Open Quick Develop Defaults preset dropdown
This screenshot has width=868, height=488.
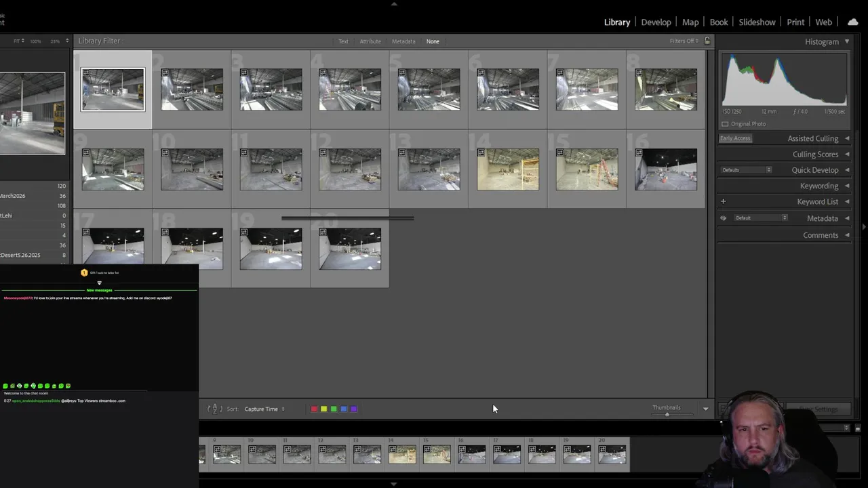746,170
